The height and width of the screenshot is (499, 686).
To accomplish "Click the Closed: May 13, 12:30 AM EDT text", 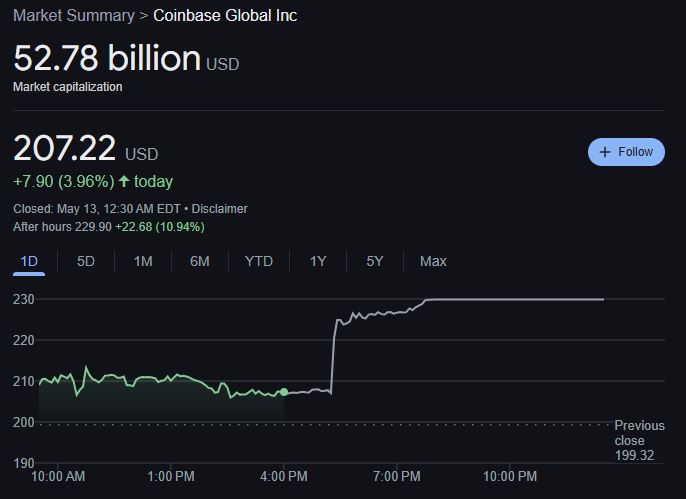I will coord(97,209).
